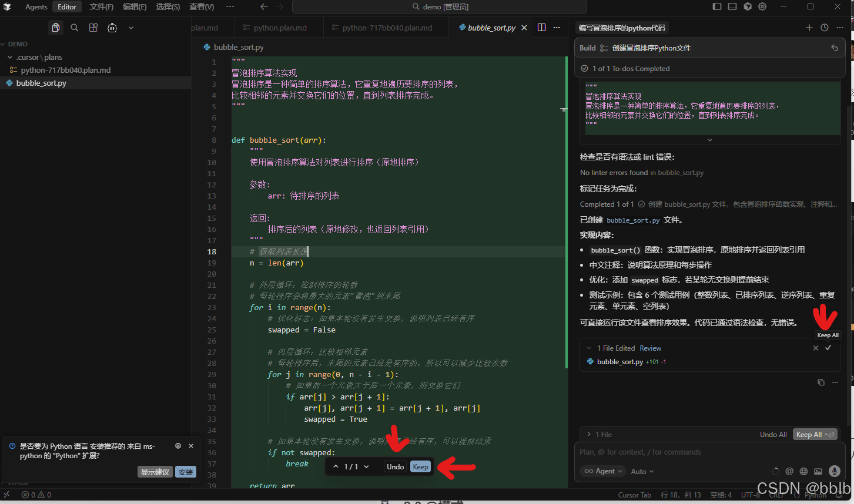The image size is (854, 504).
Task: Switch to Agents mode
Action: (36, 6)
